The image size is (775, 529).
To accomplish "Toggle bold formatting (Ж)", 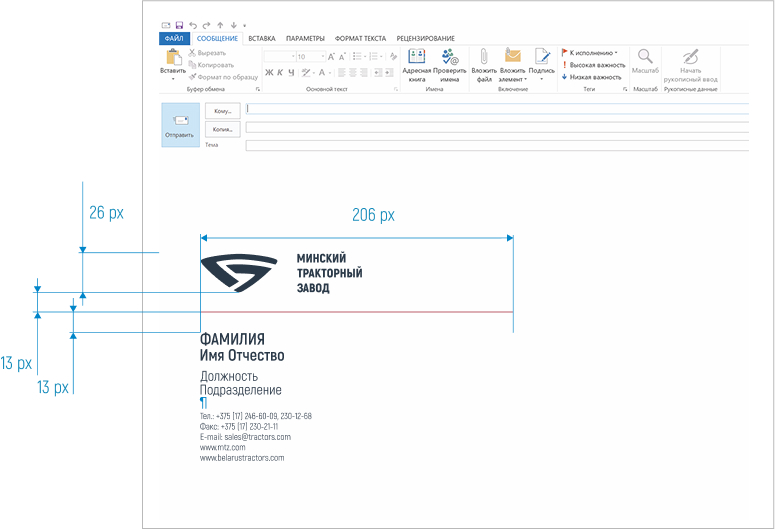I will click(x=268, y=72).
